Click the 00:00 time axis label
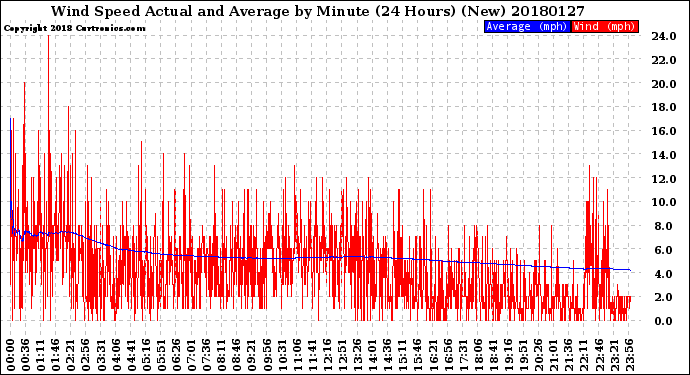The height and width of the screenshot is (375, 690). (11, 355)
